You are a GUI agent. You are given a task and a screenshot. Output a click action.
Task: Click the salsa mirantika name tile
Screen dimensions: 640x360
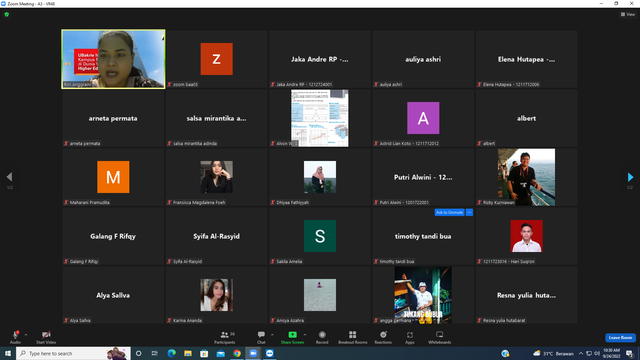(x=217, y=118)
